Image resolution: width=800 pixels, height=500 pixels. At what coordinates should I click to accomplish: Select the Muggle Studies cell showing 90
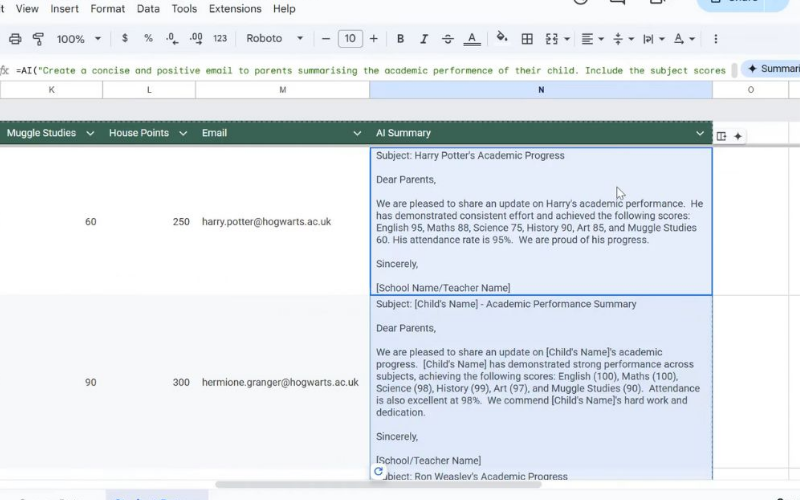click(x=51, y=382)
